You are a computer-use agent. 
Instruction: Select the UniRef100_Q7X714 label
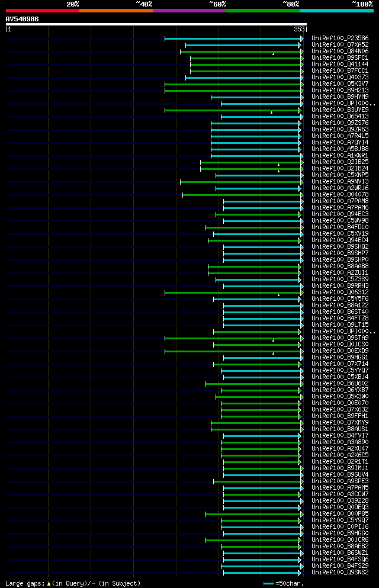(340, 364)
